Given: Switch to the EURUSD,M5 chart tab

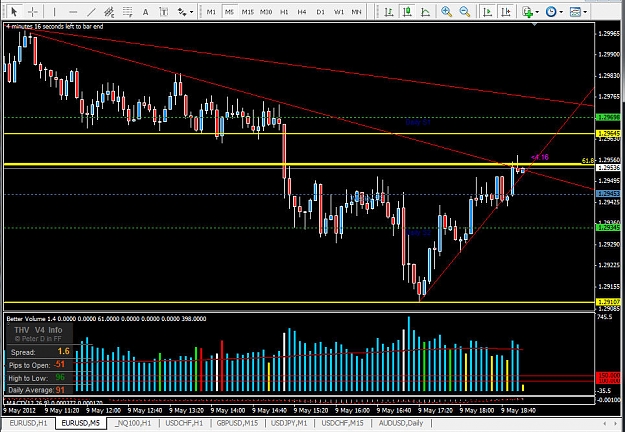Looking at the screenshot, I should [81, 423].
